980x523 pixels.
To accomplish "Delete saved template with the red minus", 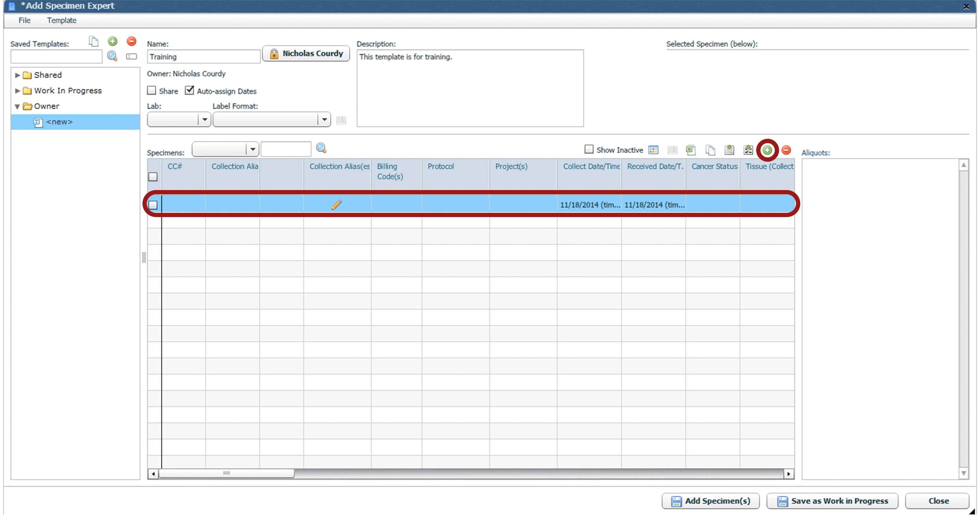I will 132,41.
